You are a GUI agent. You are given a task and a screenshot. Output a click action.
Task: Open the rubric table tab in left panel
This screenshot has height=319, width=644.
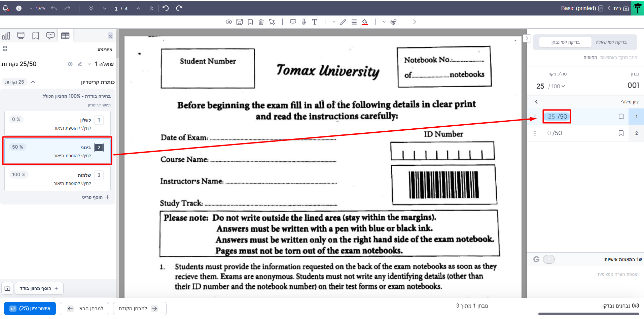pyautogui.click(x=65, y=36)
